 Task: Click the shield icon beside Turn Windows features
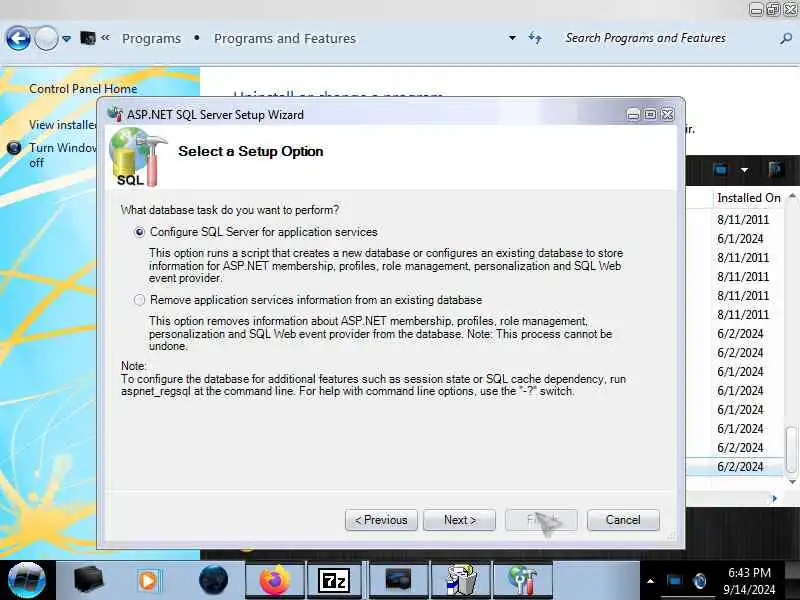[x=14, y=148]
